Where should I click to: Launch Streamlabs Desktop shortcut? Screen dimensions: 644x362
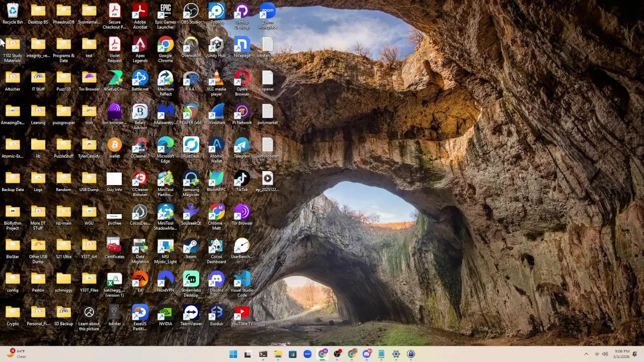pyautogui.click(x=191, y=285)
